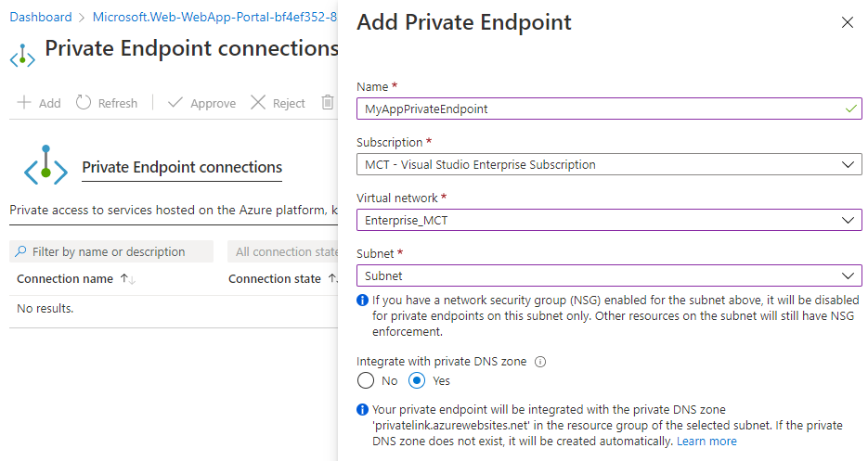The height and width of the screenshot is (461, 868).
Task: Click the Refresh icon
Action: coord(84,103)
